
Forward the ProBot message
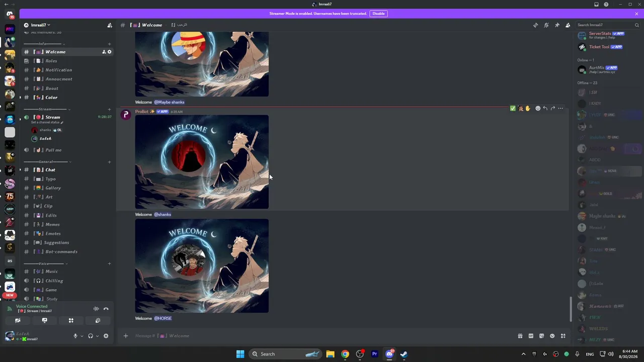coord(552,108)
